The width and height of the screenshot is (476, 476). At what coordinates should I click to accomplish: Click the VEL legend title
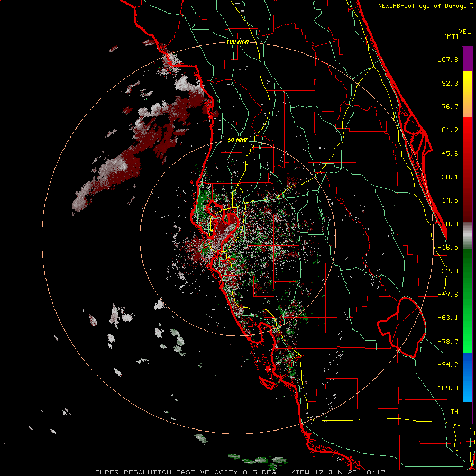[x=464, y=32]
